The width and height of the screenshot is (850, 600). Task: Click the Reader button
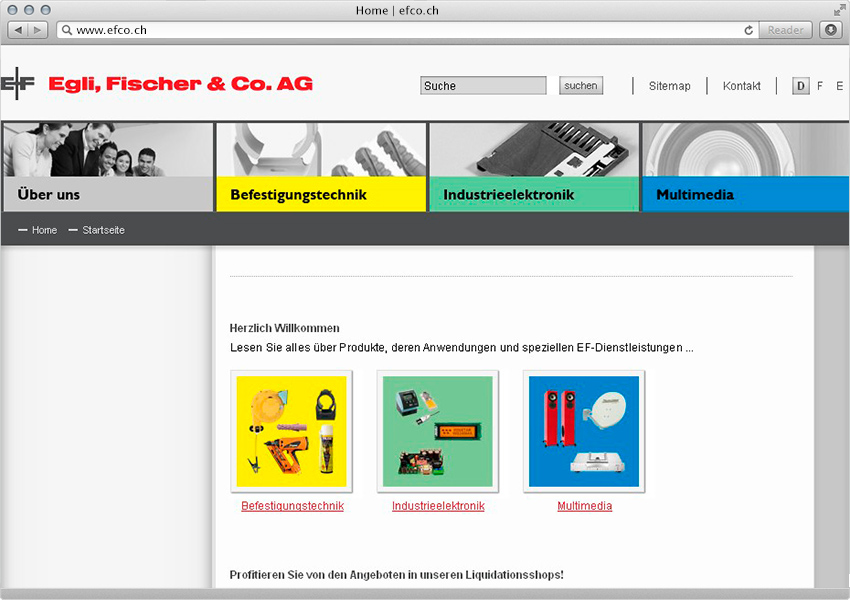click(x=785, y=30)
